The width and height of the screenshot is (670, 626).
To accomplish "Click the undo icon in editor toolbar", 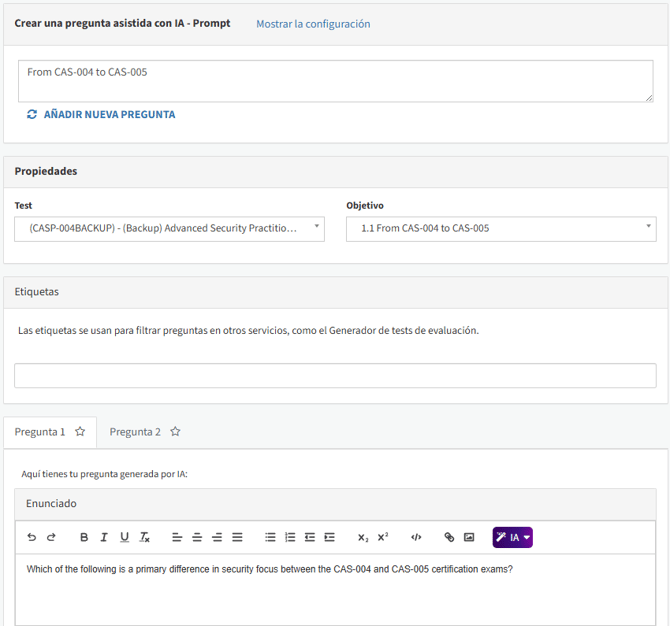I will point(32,537).
